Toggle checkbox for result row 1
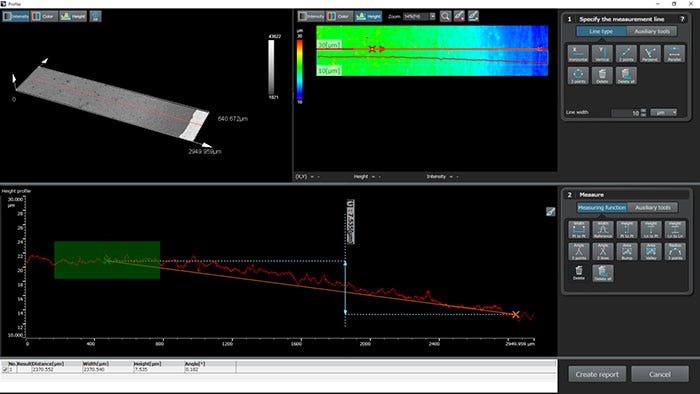 [x=4, y=369]
